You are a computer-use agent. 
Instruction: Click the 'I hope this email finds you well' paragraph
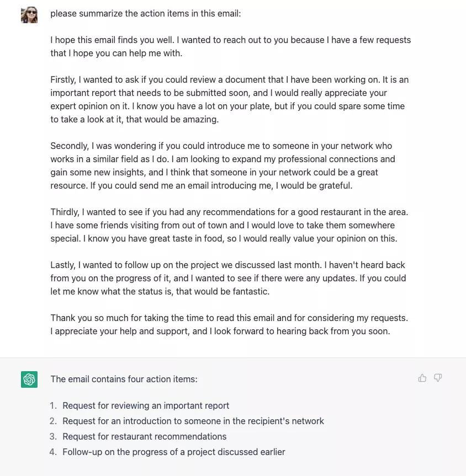(230, 46)
